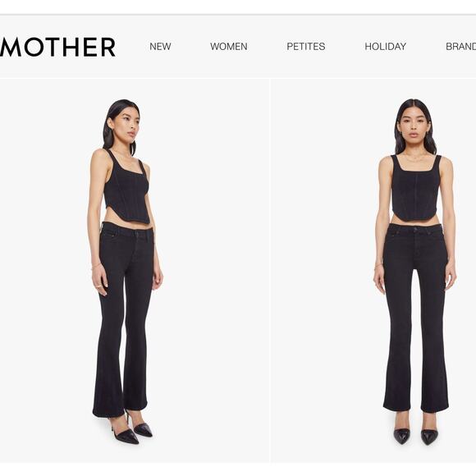Click jeans waistband button in front-view photo

[415, 230]
